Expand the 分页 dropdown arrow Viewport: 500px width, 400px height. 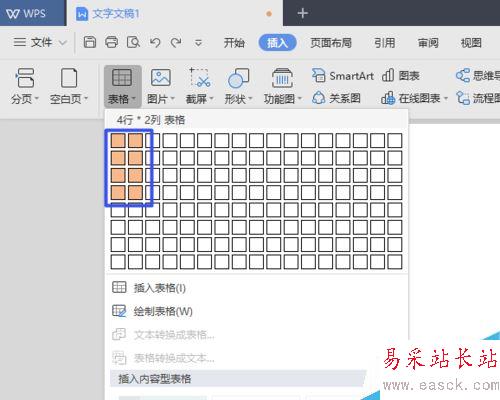[37, 99]
